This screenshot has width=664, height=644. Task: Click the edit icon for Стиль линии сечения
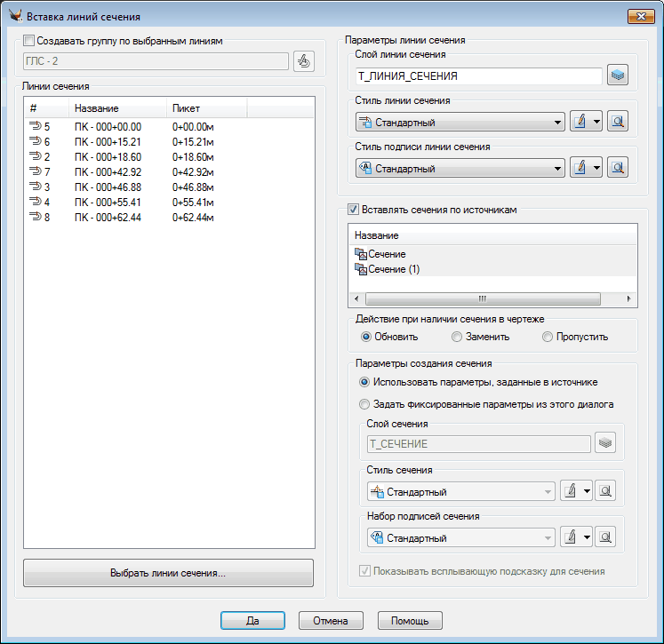click(x=578, y=122)
